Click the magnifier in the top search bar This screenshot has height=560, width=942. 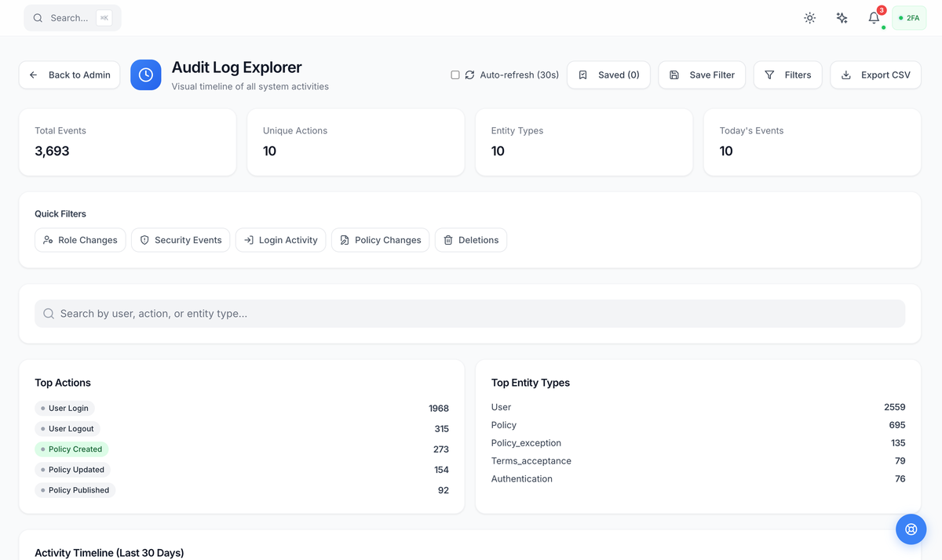(37, 17)
